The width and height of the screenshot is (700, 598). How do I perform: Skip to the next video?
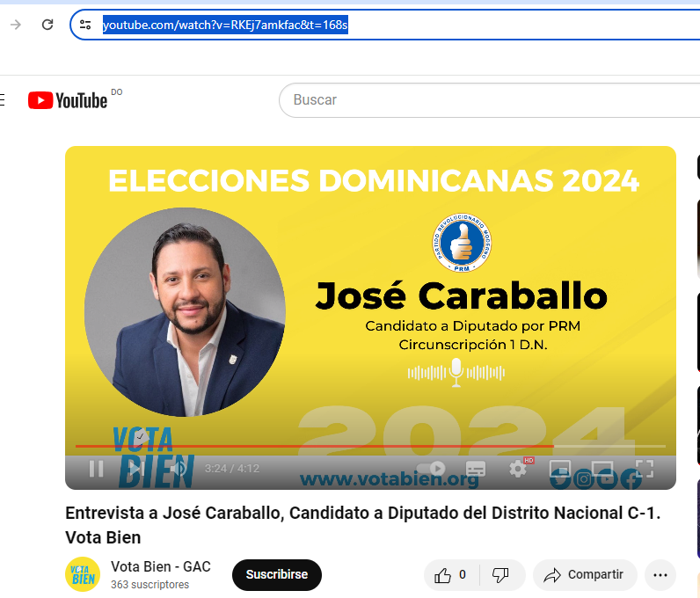[x=136, y=469]
